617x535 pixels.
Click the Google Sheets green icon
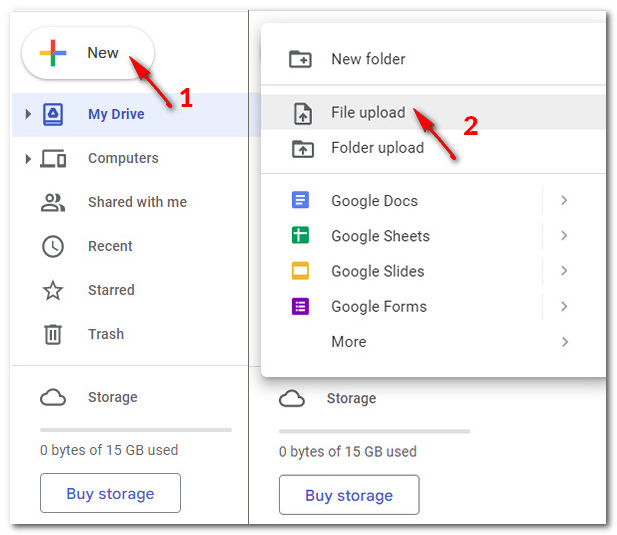(300, 235)
